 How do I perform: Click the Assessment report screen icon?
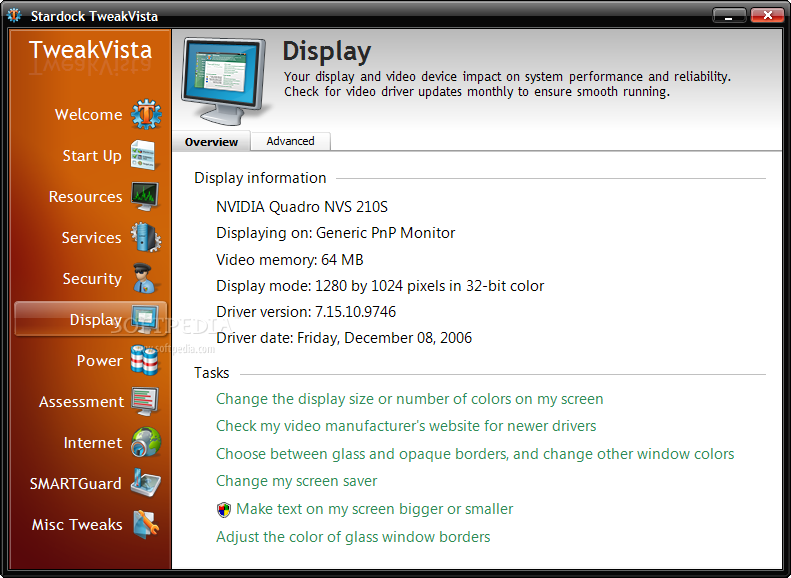145,401
